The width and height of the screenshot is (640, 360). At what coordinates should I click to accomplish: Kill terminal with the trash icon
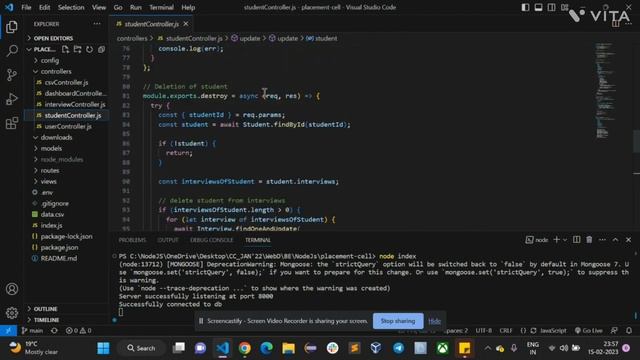click(x=589, y=240)
